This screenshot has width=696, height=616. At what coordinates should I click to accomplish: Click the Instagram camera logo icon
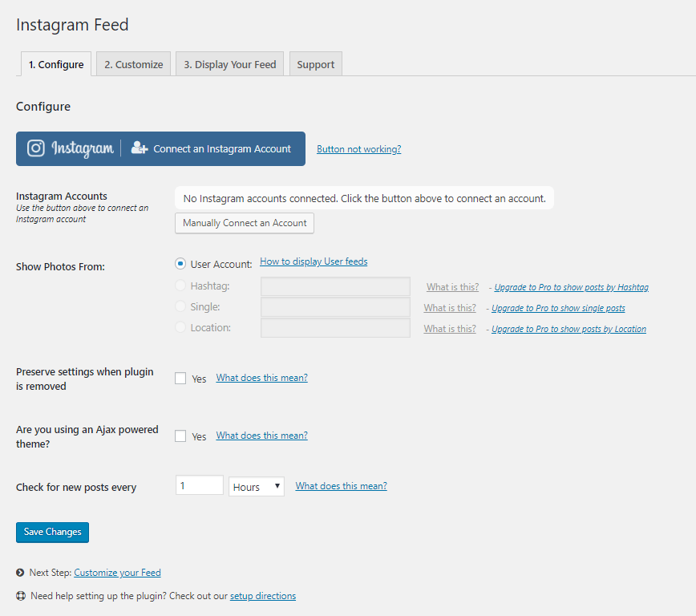pos(36,148)
